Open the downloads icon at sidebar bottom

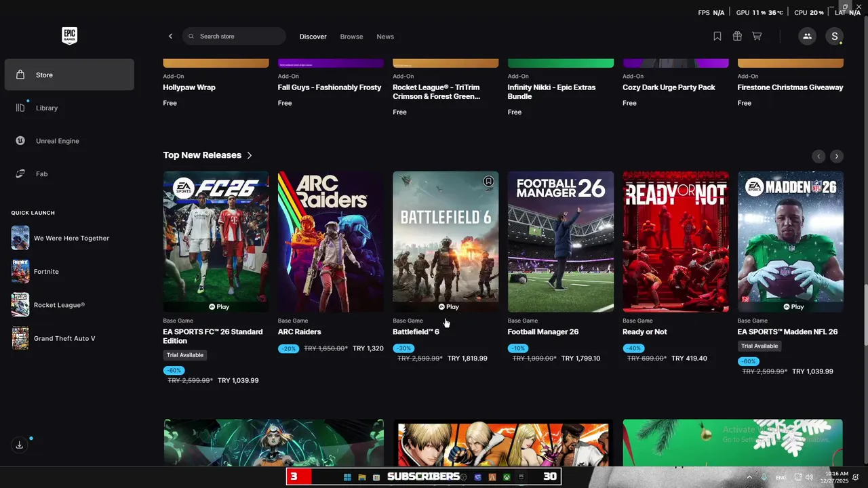[20, 445]
